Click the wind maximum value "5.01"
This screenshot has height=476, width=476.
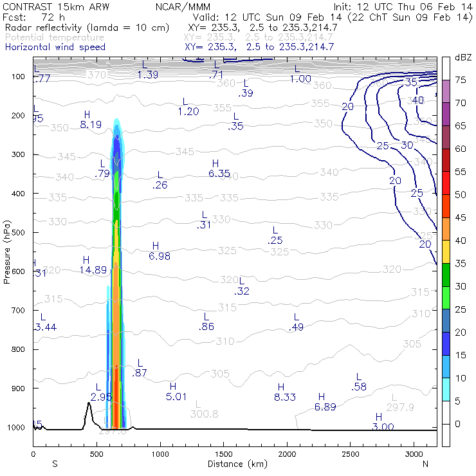click(176, 396)
